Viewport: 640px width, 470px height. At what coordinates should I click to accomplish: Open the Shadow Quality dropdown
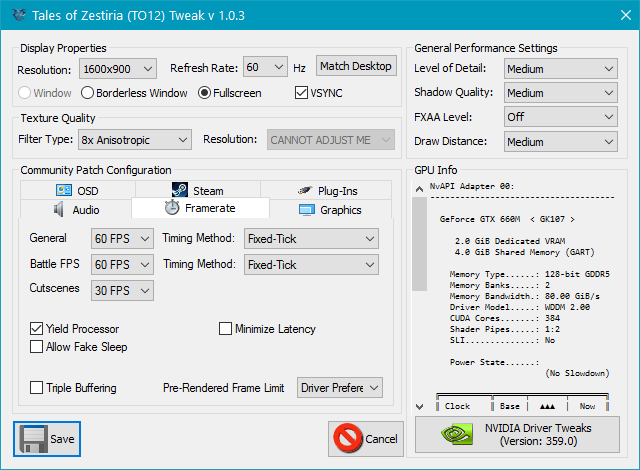pos(560,93)
